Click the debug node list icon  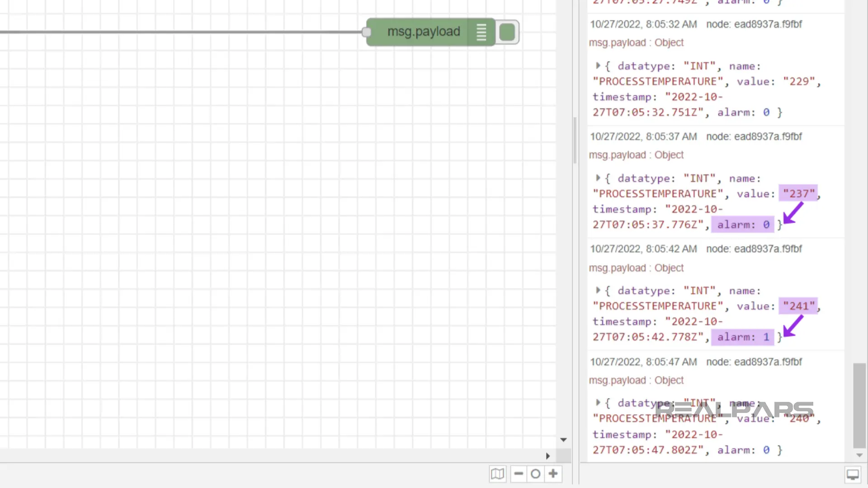(x=481, y=32)
